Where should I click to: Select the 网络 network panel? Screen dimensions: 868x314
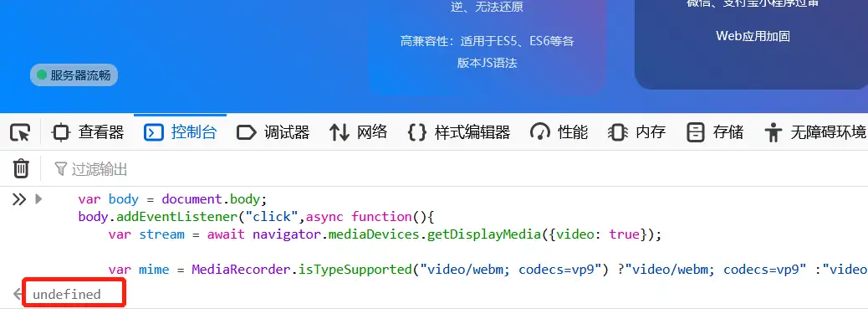pyautogui.click(x=358, y=132)
